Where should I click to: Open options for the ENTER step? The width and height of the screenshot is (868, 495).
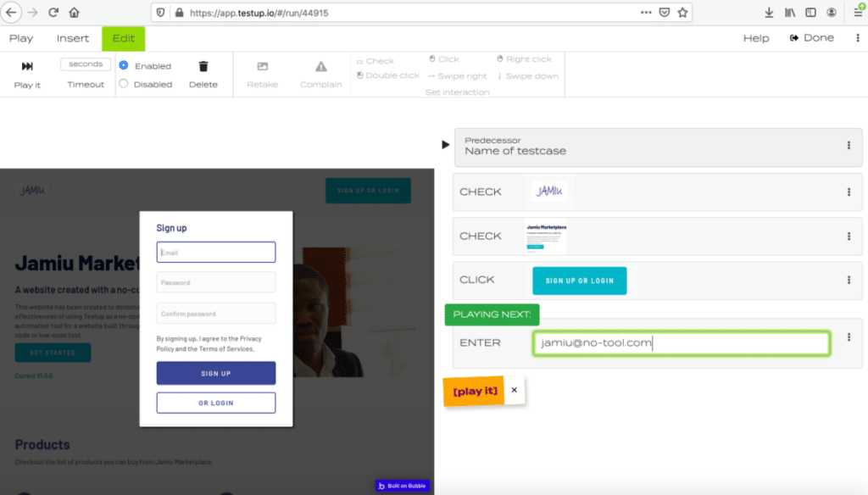click(849, 337)
